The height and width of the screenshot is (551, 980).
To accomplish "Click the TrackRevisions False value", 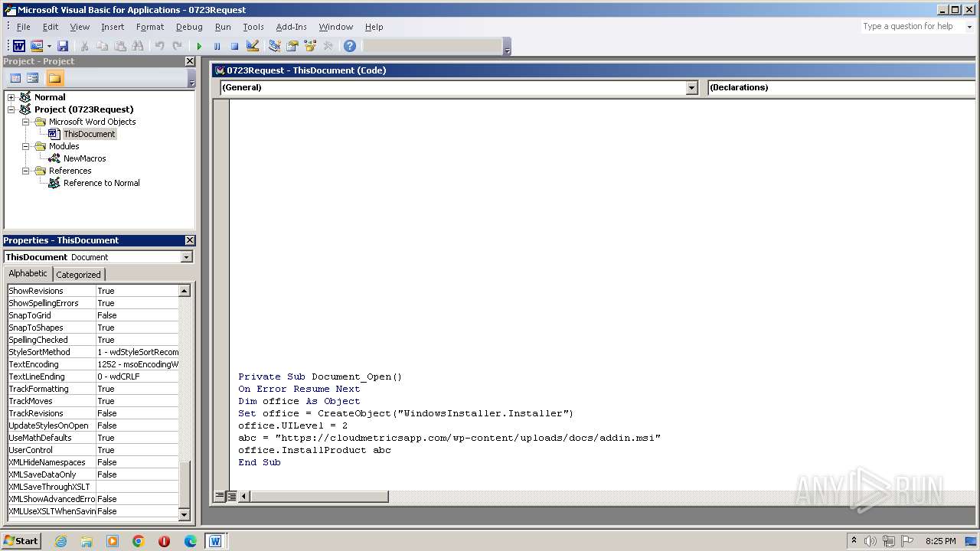I will tap(137, 413).
